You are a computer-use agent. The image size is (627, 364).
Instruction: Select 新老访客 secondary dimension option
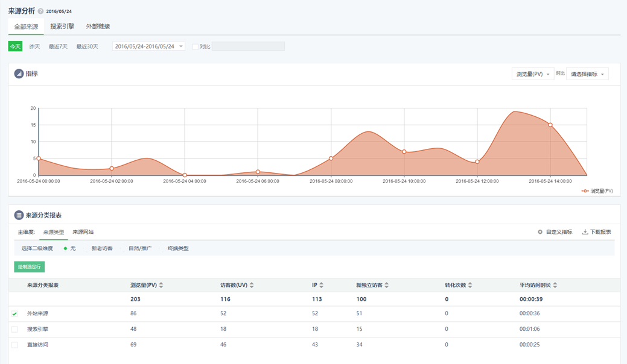coord(102,248)
